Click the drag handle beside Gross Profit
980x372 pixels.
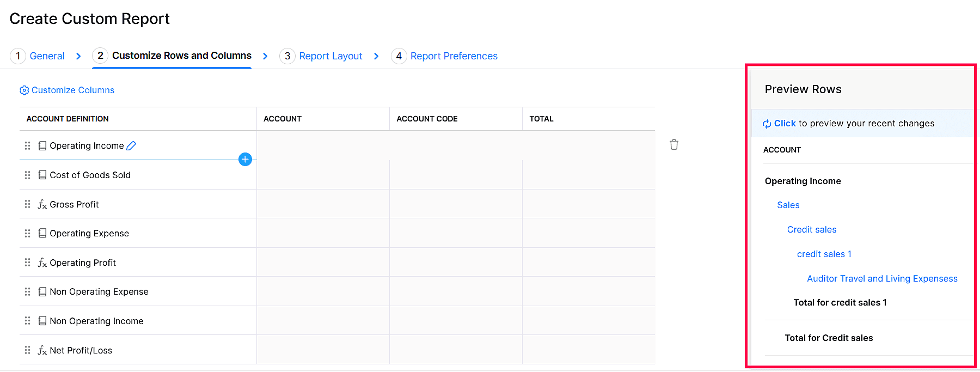[27, 204]
